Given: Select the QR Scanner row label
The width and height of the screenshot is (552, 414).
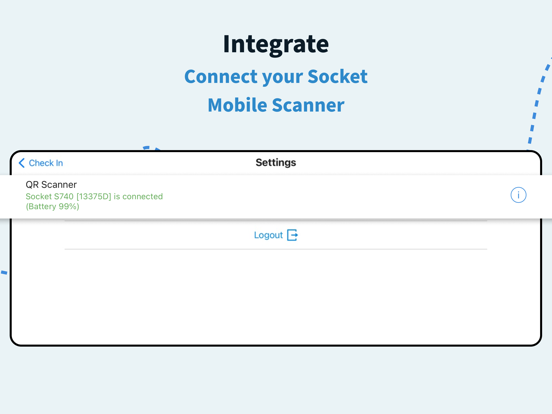Looking at the screenshot, I should click(51, 184).
